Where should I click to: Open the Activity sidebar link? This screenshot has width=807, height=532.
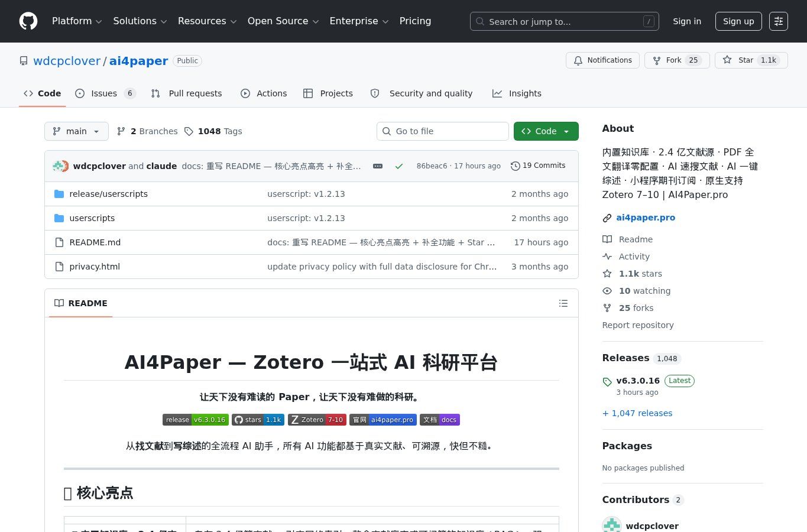pos(626,257)
